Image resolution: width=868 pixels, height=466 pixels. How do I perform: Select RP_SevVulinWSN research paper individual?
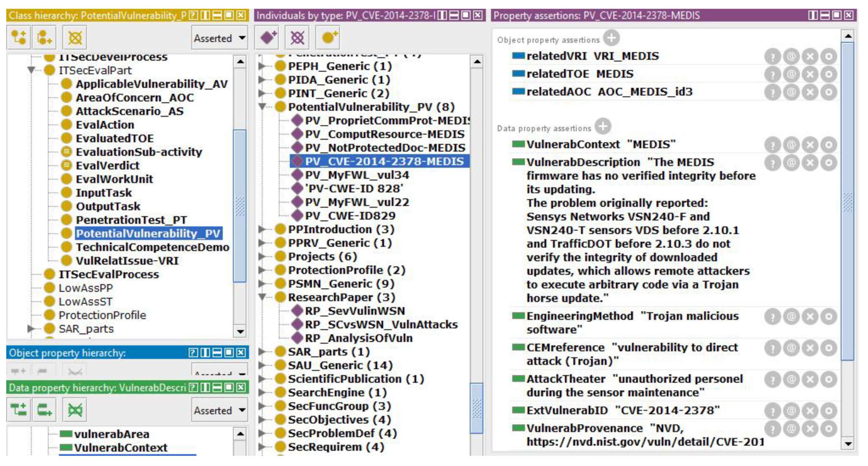pyautogui.click(x=355, y=311)
